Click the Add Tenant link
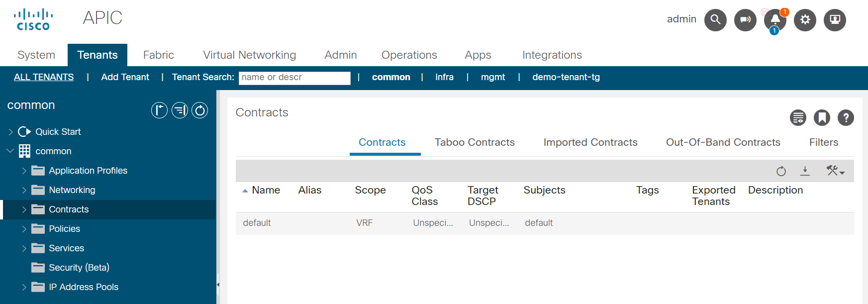The height and width of the screenshot is (304, 868). coord(125,77)
